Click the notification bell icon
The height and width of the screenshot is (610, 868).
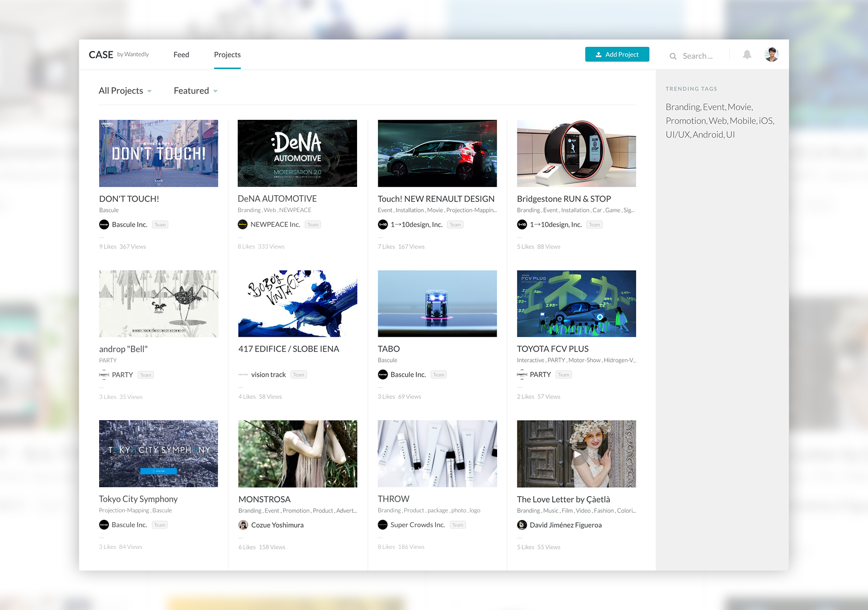click(747, 55)
